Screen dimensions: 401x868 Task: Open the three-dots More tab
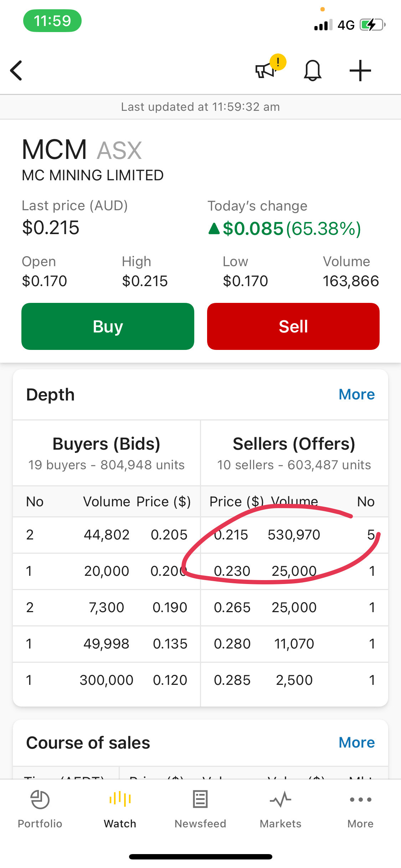tap(360, 799)
